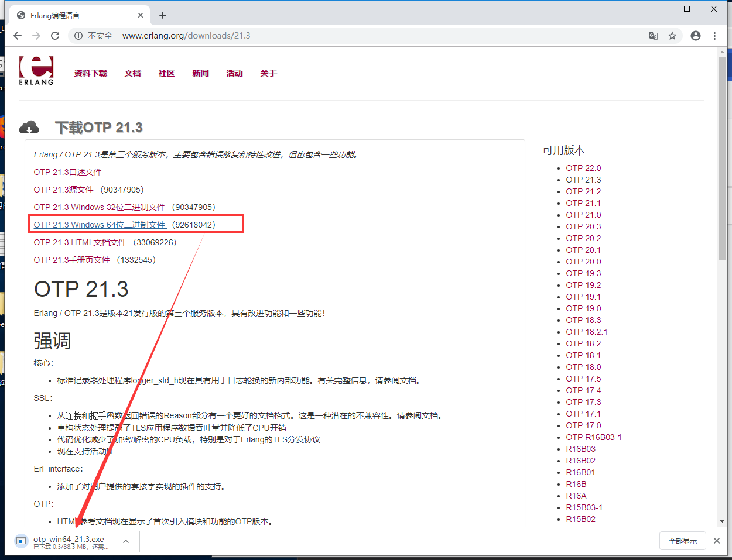Close the downloads bar

[716, 541]
